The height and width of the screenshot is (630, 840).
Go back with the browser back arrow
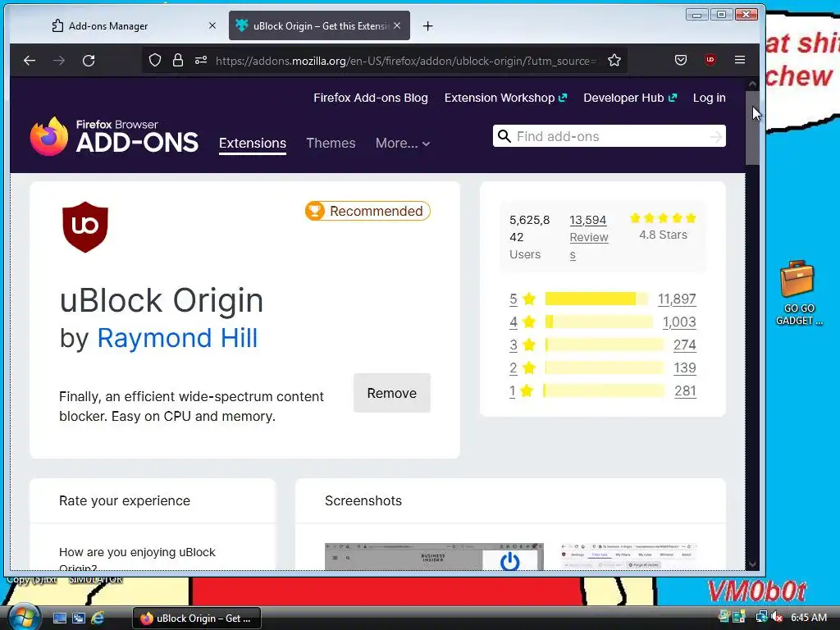tap(30, 61)
